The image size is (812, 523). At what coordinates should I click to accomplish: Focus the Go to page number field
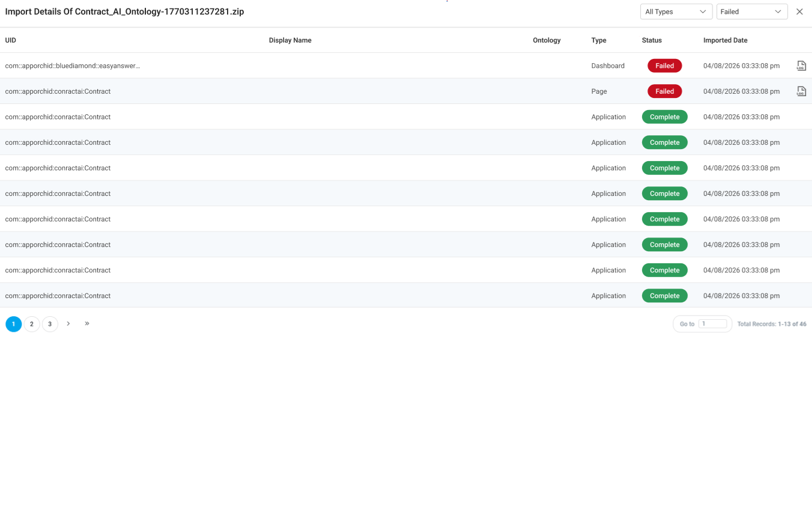tap(712, 324)
